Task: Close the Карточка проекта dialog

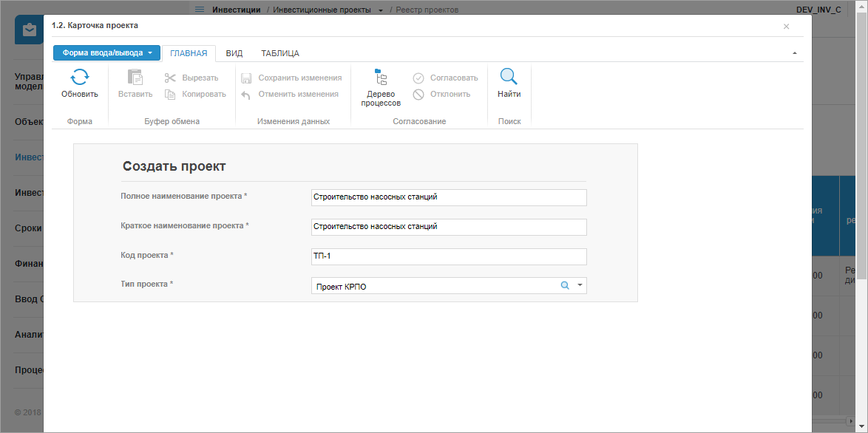Action: 786,26
